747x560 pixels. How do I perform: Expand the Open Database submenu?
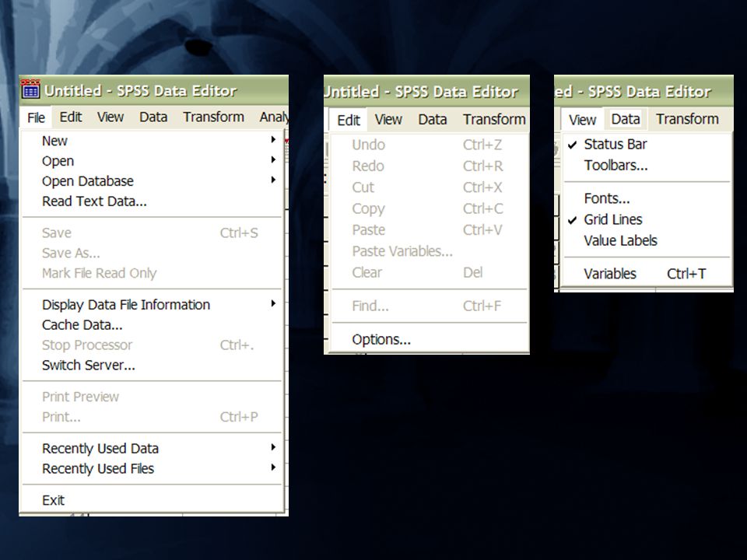153,181
